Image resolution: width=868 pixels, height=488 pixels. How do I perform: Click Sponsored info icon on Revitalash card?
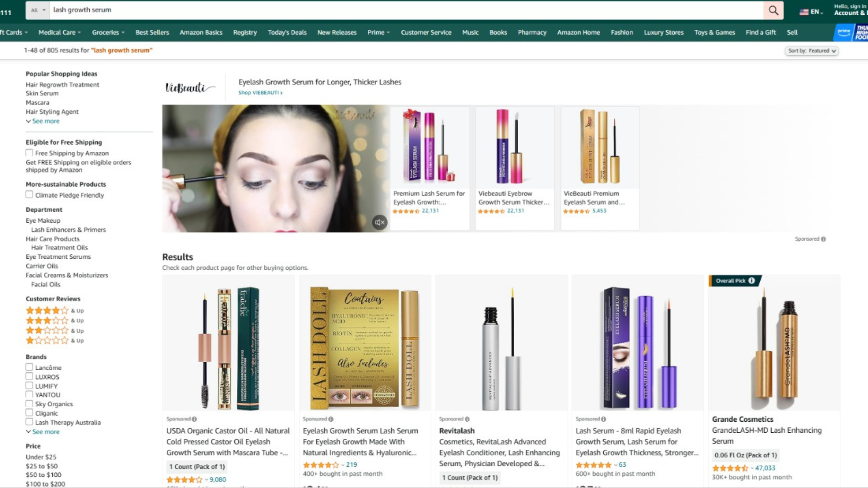467,419
